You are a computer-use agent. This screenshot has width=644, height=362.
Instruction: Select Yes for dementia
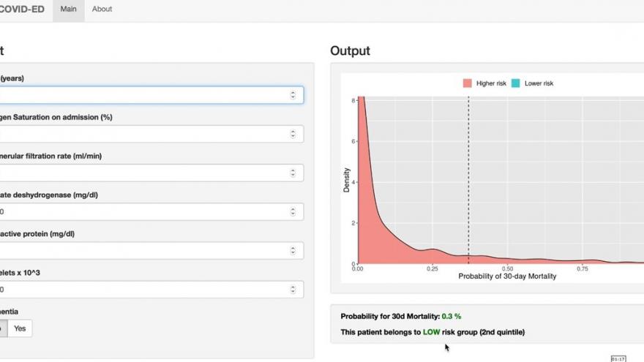20,328
